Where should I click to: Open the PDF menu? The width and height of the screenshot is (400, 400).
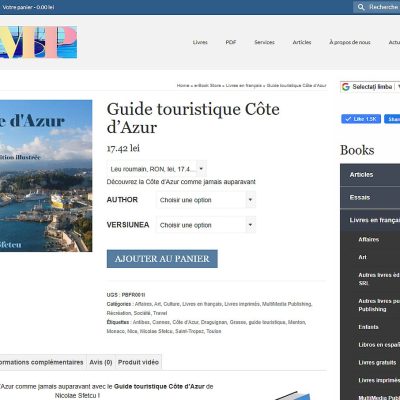[231, 42]
